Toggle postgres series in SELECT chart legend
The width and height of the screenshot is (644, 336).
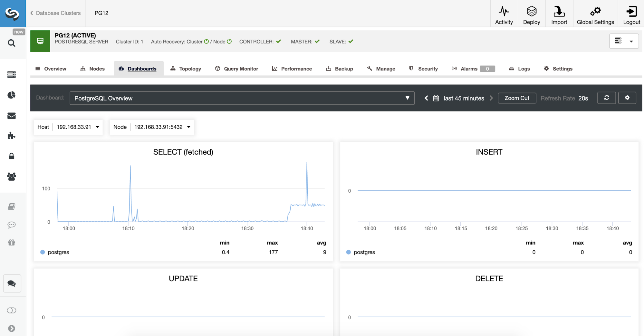tap(55, 252)
